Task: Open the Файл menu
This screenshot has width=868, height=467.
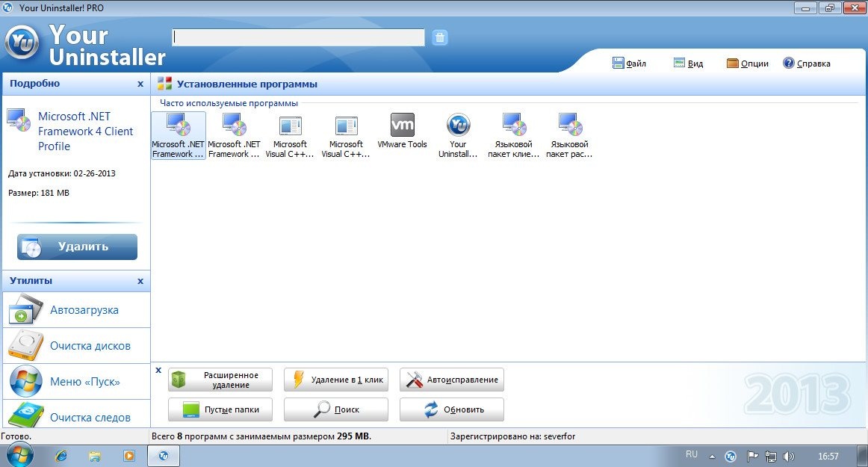Action: pos(630,64)
